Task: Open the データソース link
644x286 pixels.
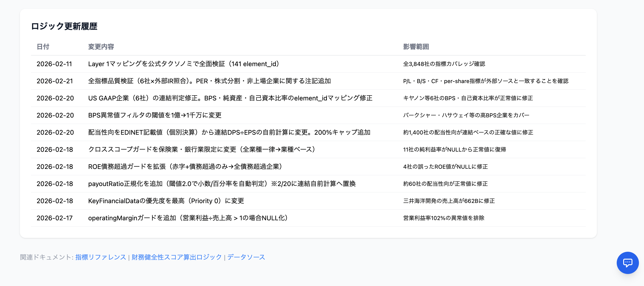Action: pos(246,257)
